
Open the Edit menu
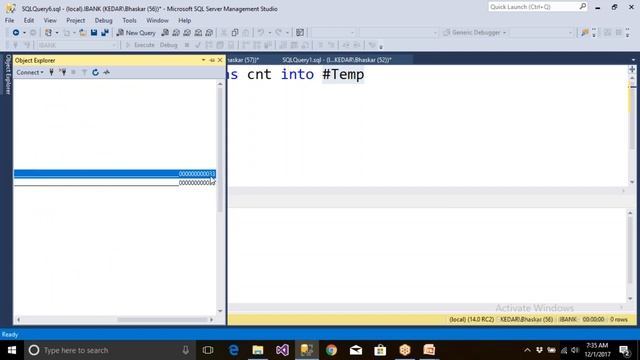coord(29,20)
